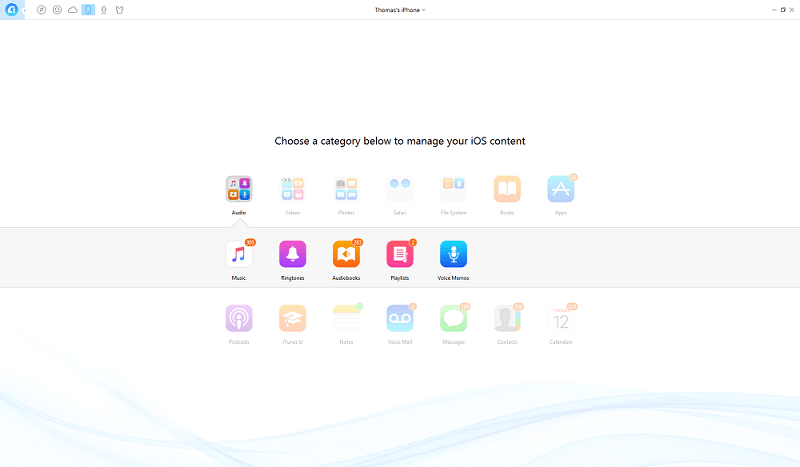Open the Ringtones bell icon
The height and width of the screenshot is (467, 800).
tap(292, 254)
